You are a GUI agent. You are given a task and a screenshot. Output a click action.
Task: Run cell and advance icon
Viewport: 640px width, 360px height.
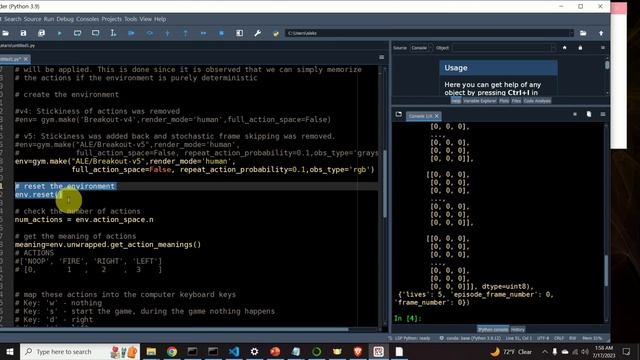95,33
